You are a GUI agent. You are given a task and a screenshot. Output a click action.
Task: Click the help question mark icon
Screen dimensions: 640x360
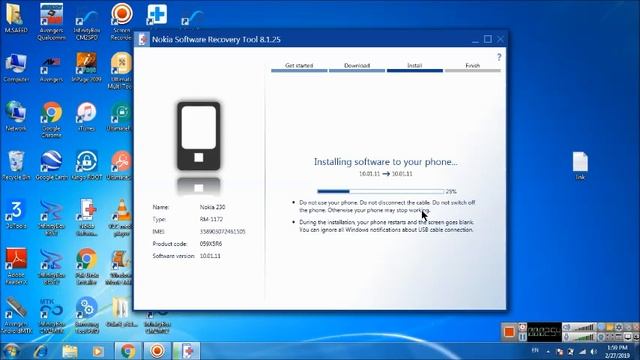pos(499,57)
